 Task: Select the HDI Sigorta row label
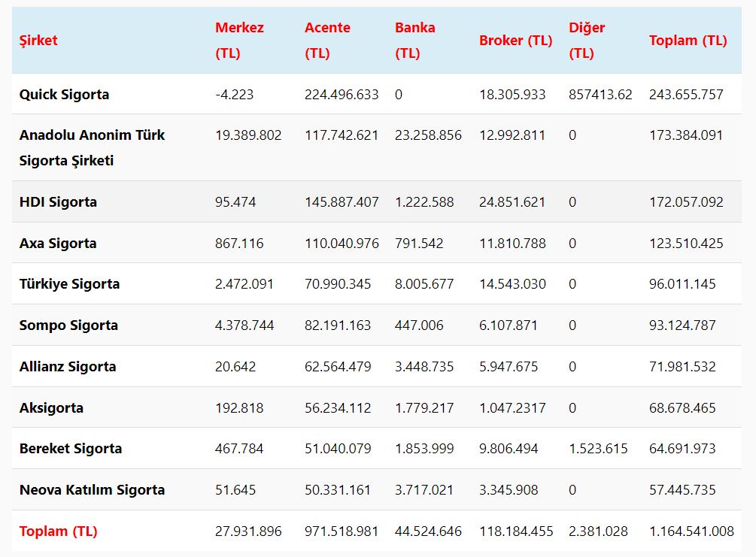pyautogui.click(x=58, y=202)
